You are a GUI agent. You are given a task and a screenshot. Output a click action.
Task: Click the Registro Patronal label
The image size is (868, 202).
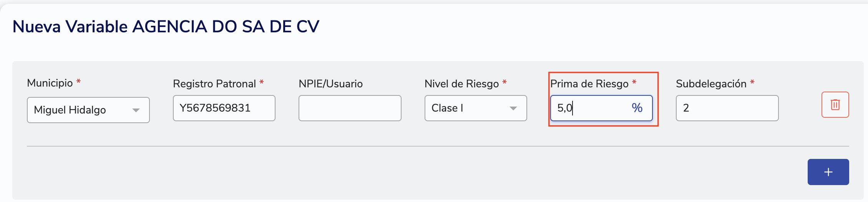[x=214, y=84]
